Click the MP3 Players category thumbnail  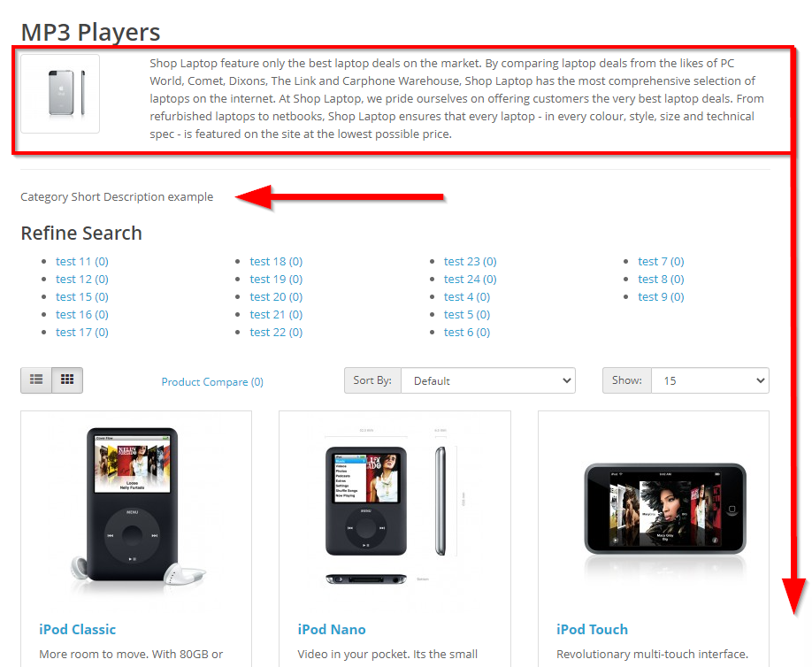pyautogui.click(x=60, y=94)
